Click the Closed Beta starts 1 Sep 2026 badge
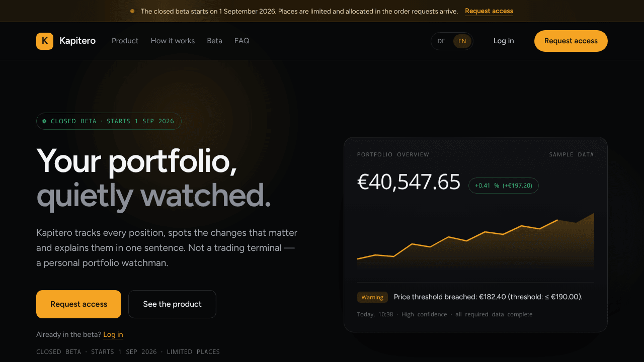This screenshot has height=362, width=644. (109, 121)
